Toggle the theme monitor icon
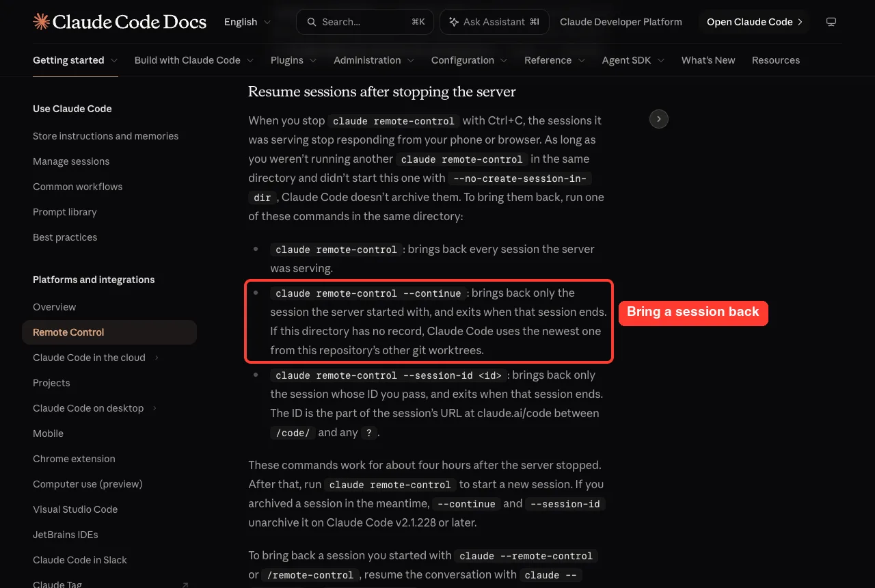 [831, 22]
